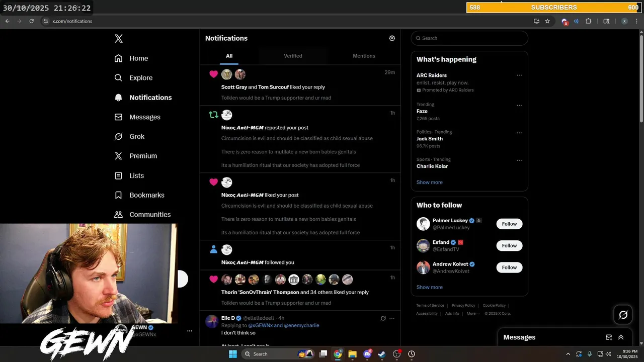Switch to the Verified tab

click(293, 56)
